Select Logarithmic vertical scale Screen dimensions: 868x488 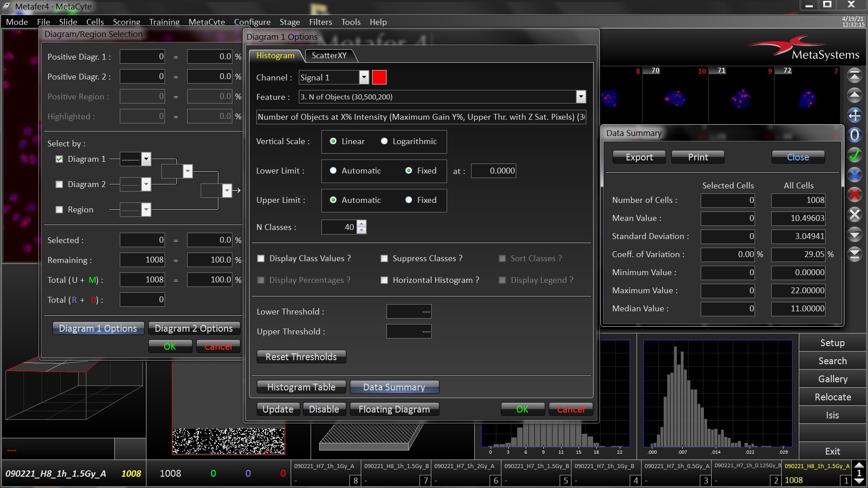click(384, 141)
